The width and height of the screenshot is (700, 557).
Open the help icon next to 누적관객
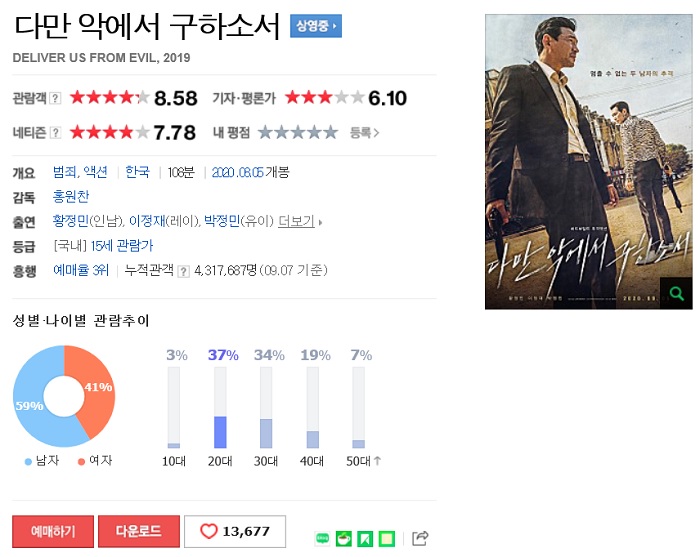(183, 271)
